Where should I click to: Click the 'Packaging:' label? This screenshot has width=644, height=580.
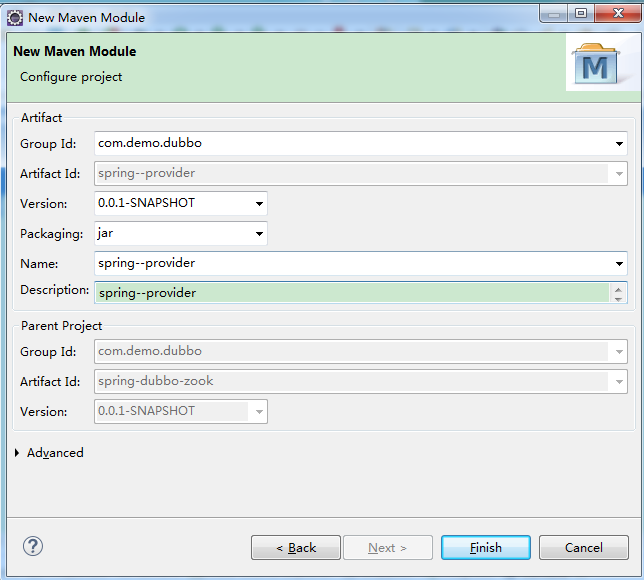tap(52, 234)
